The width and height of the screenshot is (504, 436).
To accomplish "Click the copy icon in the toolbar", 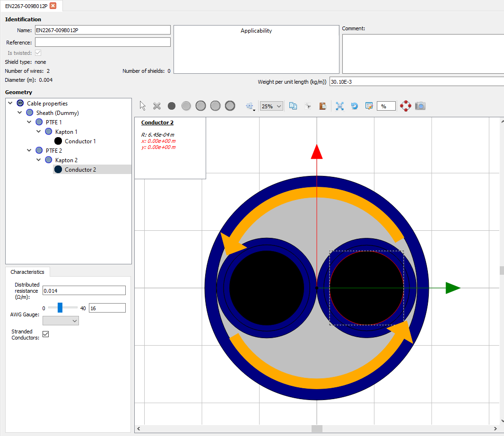I will 293,106.
